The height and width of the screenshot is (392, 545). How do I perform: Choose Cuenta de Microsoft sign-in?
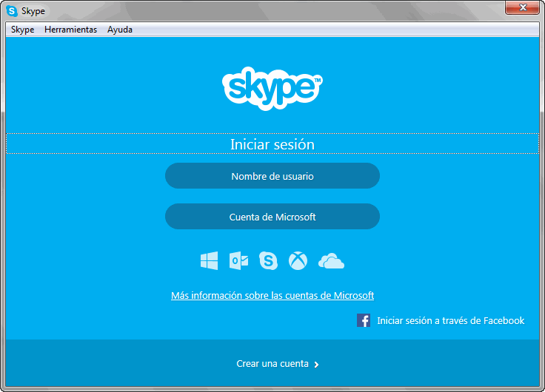coord(272,217)
